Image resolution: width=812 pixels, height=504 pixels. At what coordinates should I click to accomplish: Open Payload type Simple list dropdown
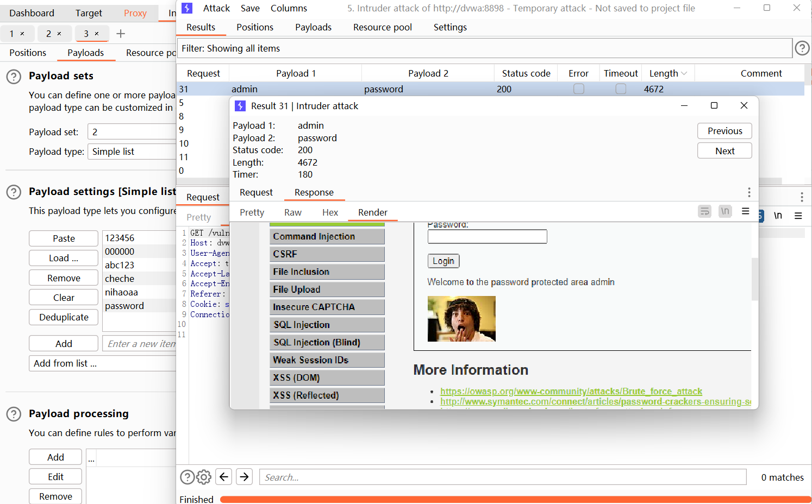point(132,152)
